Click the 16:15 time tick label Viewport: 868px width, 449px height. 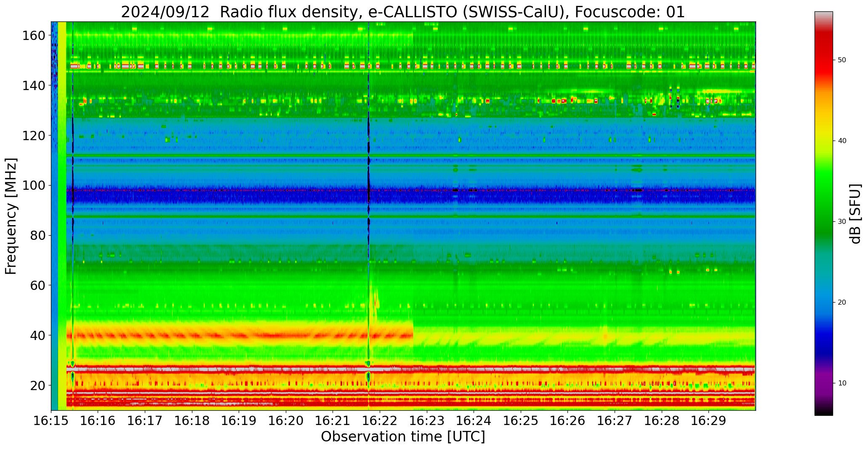click(x=51, y=420)
